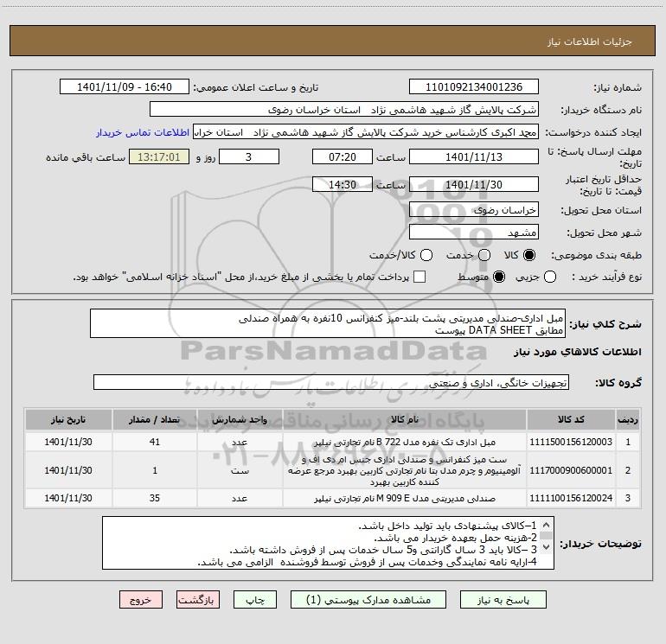Open buyer contact info link
Image resolution: width=666 pixels, height=644 pixels.
point(143,132)
